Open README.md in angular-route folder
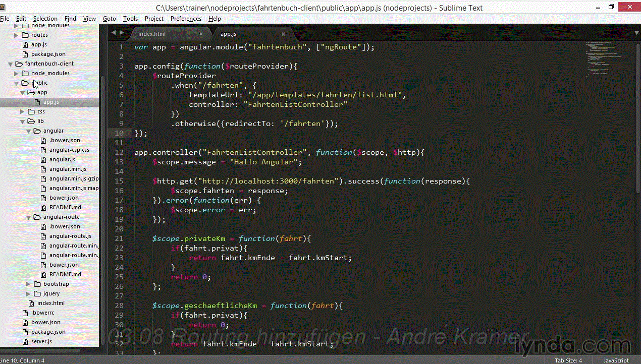 [65, 274]
